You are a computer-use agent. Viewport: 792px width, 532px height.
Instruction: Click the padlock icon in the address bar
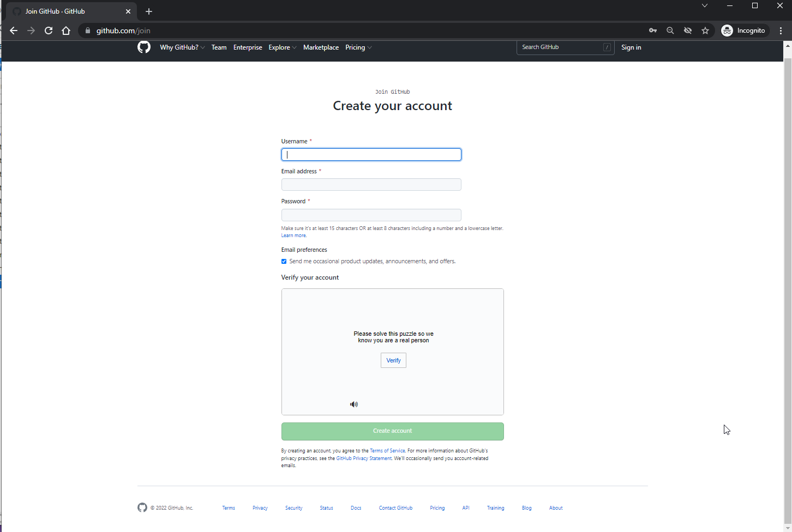[x=87, y=31]
